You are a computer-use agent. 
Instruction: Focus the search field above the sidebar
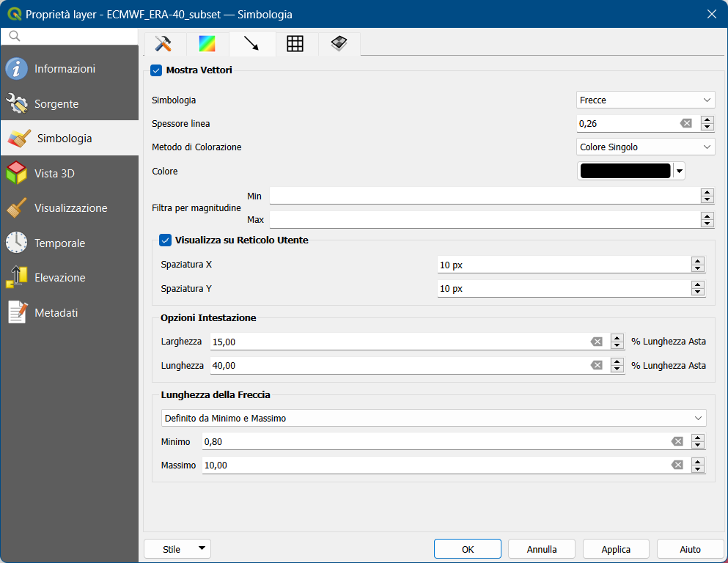(70, 36)
